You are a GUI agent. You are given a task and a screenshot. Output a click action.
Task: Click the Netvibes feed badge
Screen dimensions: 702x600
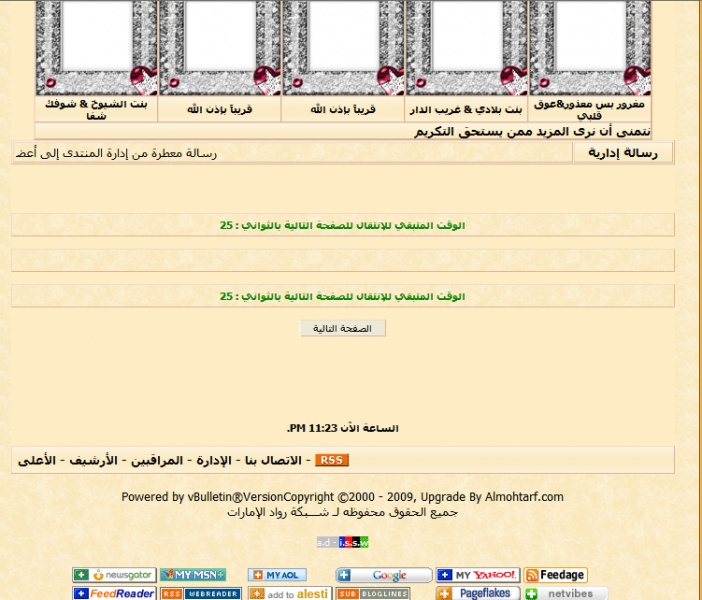566,593
